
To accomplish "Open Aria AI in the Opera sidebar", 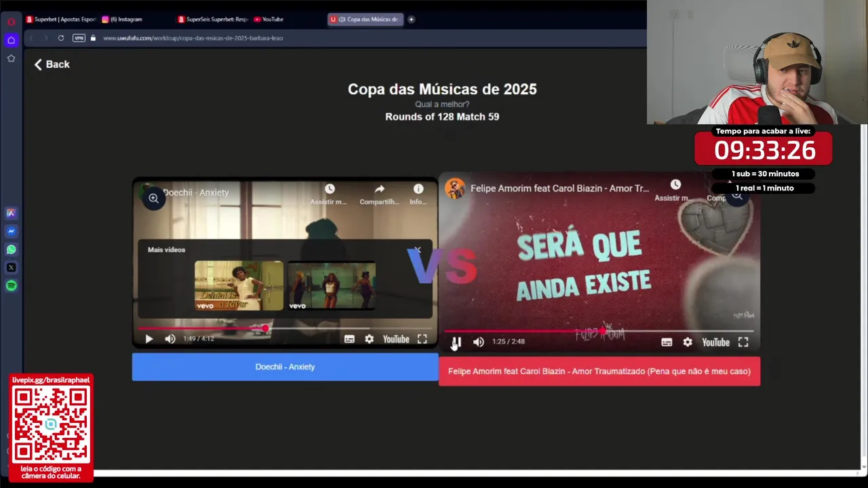I will pos(11,213).
